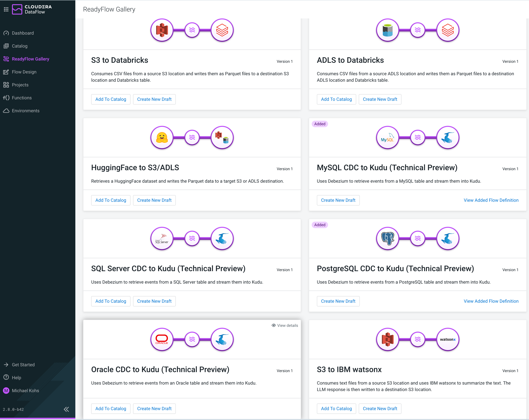Image resolution: width=529 pixels, height=420 pixels.
Task: Click the Functions f() icon
Action: (6, 98)
